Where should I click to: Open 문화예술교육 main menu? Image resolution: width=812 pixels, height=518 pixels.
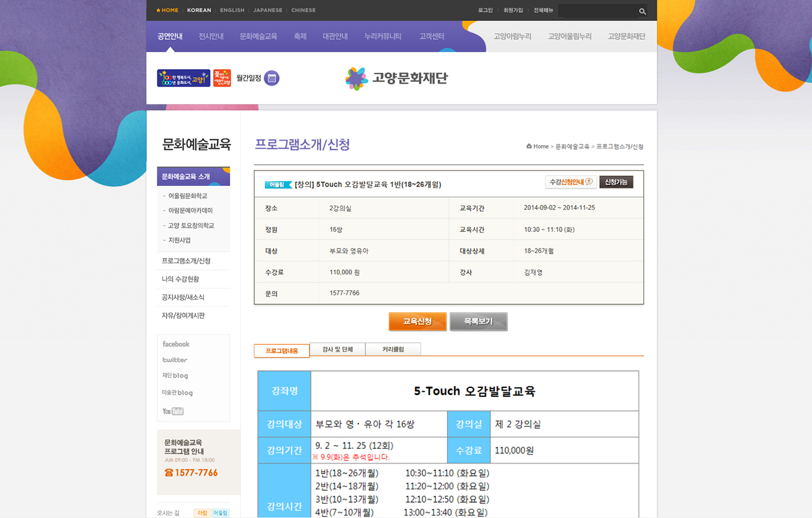[259, 36]
